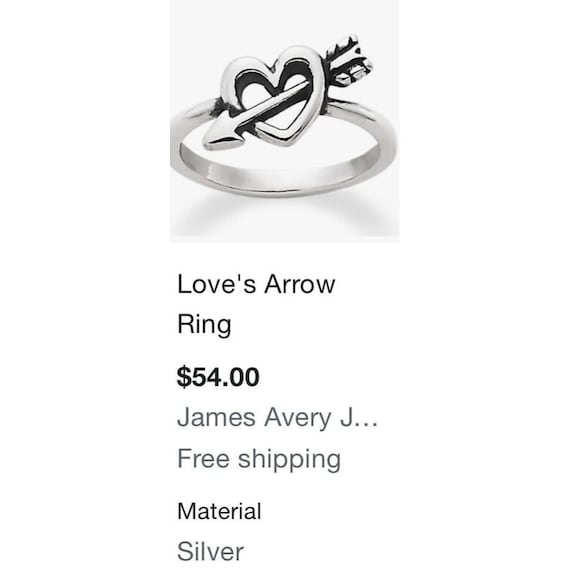Open the "Love's Arrow" product title
Image resolution: width=570 pixels, height=570 pixels.
click(256, 284)
